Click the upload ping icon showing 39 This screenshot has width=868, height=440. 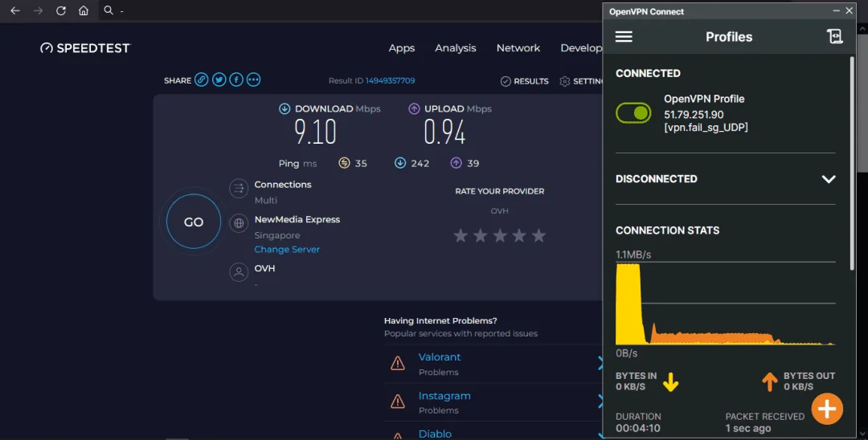click(457, 163)
